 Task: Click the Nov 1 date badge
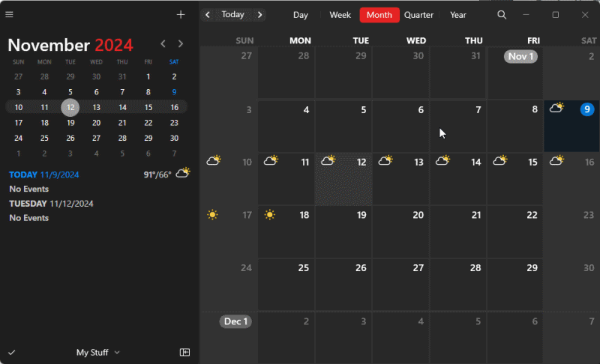520,56
